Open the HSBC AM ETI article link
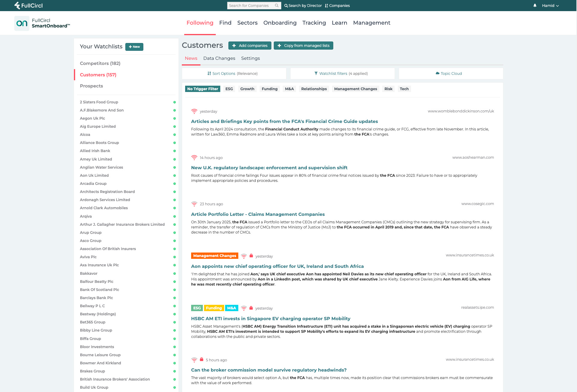Viewport: 577px width, 392px height. click(x=270, y=319)
